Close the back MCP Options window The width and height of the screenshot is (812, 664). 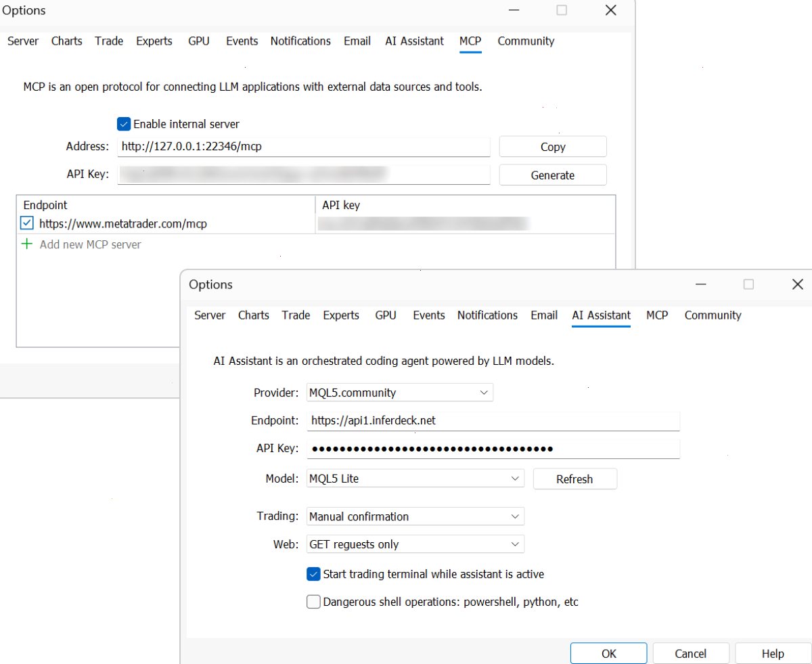tap(610, 10)
